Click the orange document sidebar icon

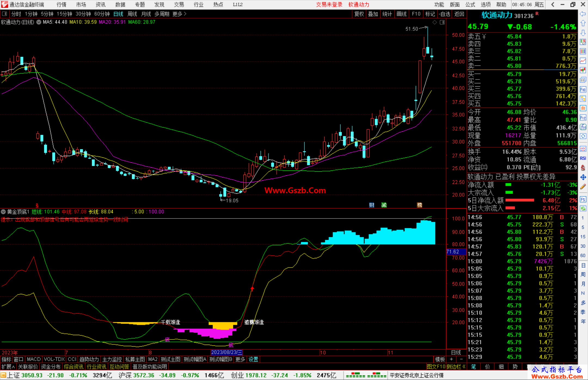[x=583, y=108]
